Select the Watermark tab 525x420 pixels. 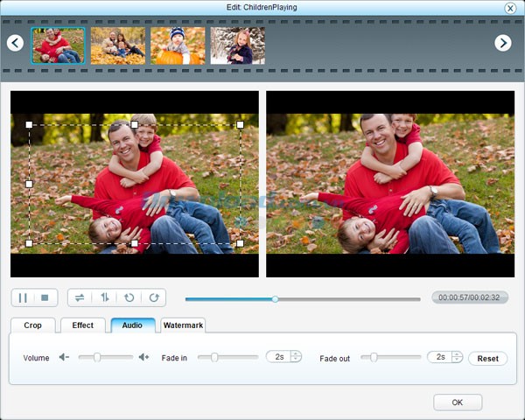[183, 325]
